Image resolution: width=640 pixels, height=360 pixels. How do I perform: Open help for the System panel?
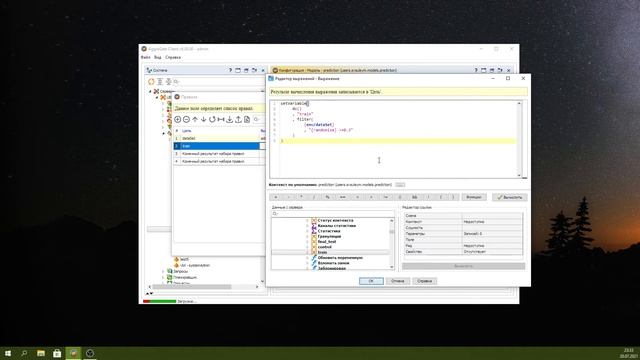point(230,70)
